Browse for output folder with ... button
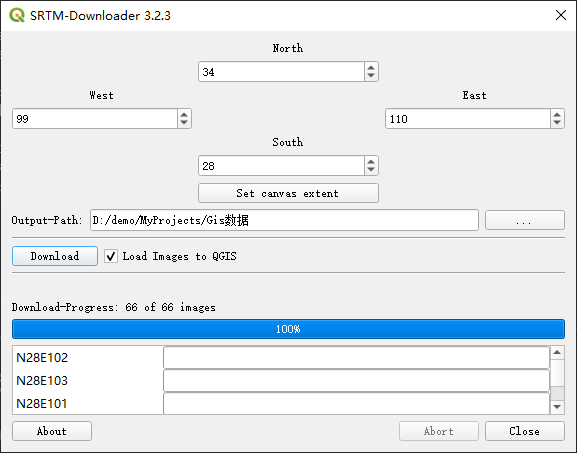 pyautogui.click(x=525, y=220)
